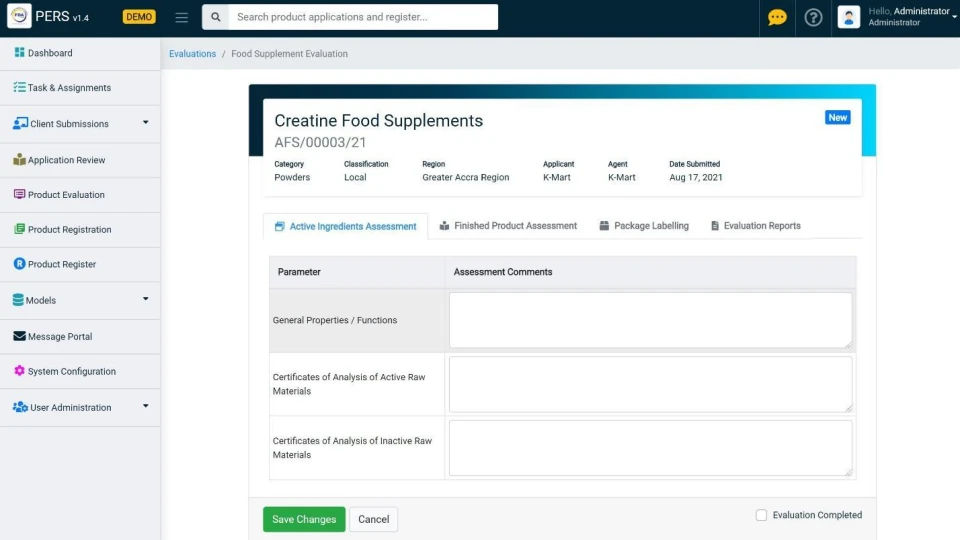This screenshot has width=960, height=540.
Task: Click the AFS/00003/21 reference number
Action: 320,143
